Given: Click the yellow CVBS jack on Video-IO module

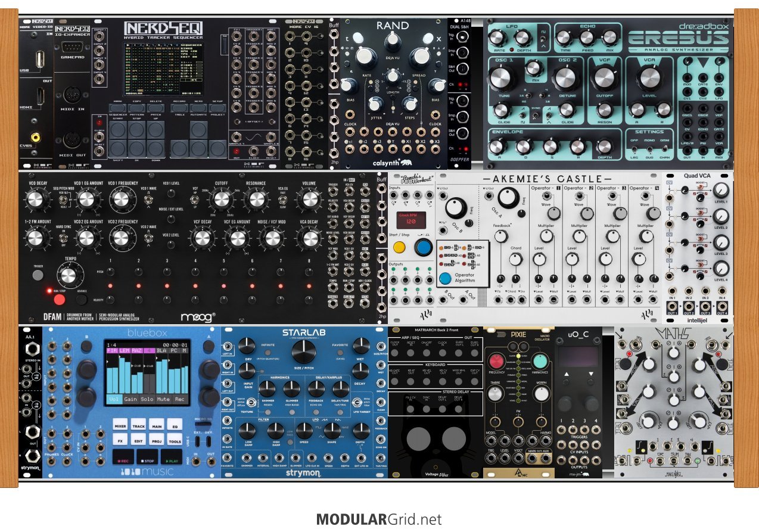Looking at the screenshot, I should 36,137.
